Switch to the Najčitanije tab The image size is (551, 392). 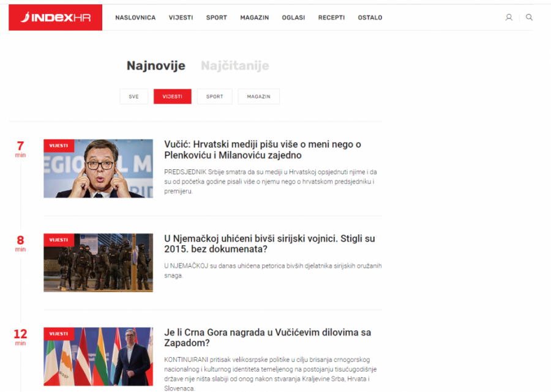pyautogui.click(x=234, y=66)
